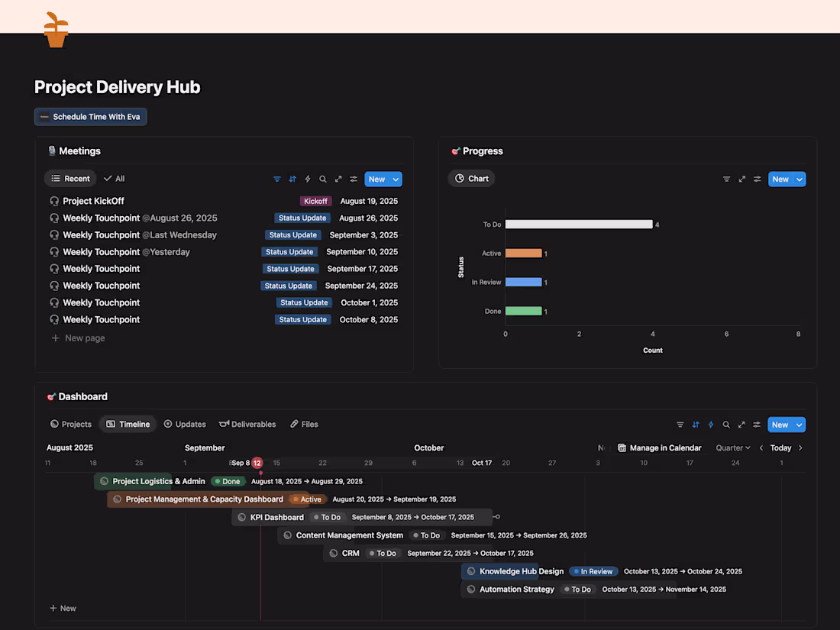840x630 pixels.
Task: Open search in the Dashboard toolbar
Action: pos(725,425)
